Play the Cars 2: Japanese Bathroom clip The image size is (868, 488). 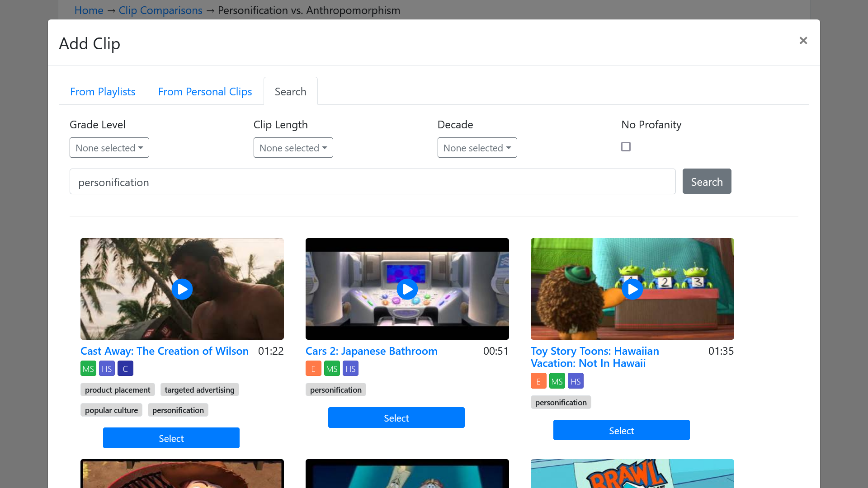tap(407, 289)
